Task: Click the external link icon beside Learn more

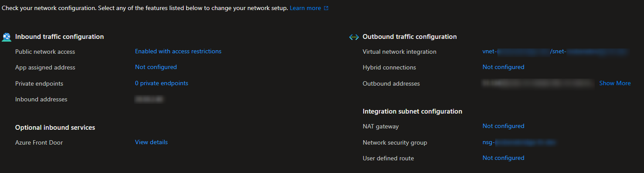Action: coord(326,8)
